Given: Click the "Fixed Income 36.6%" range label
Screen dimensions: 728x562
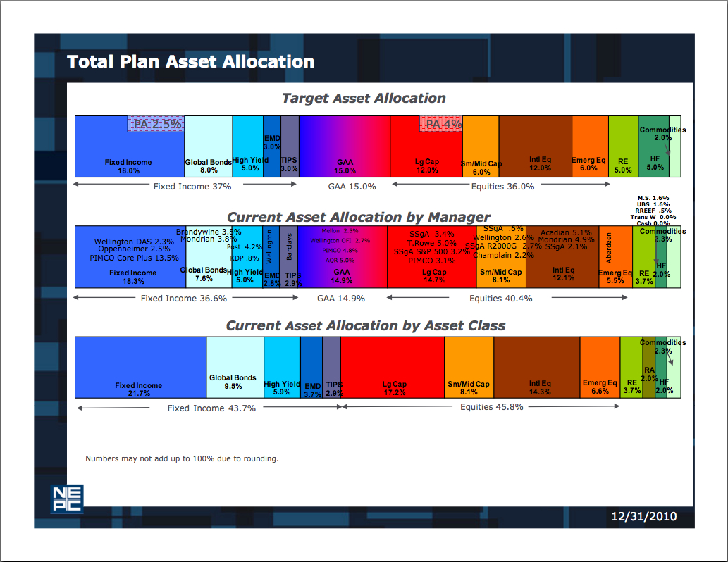Looking at the screenshot, I should pos(184,299).
